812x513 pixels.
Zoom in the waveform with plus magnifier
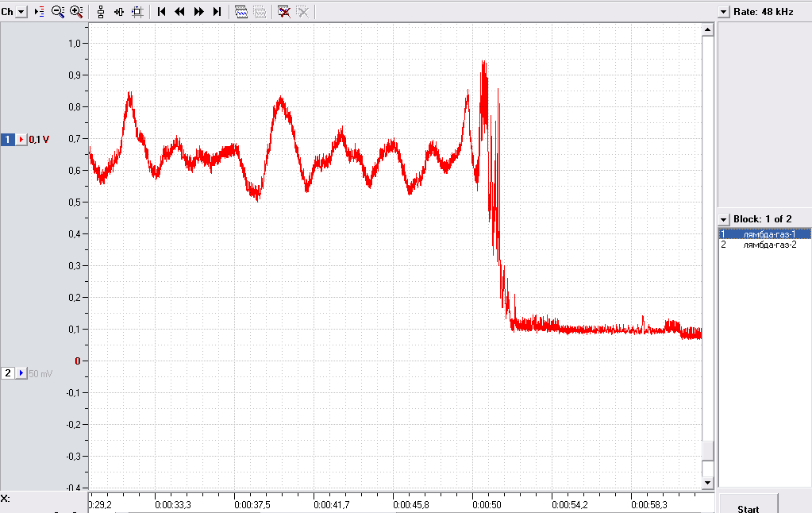tap(76, 11)
